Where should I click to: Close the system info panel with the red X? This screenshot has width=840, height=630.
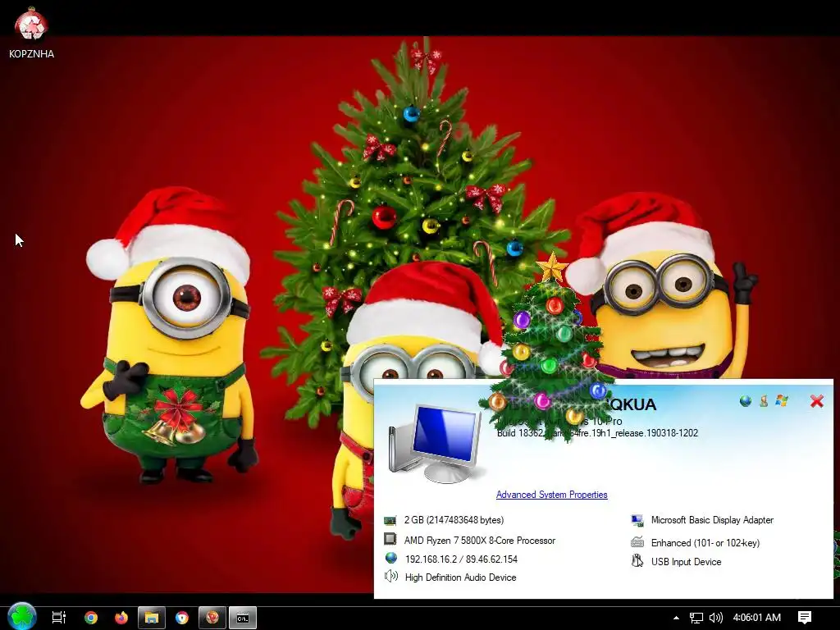click(816, 401)
